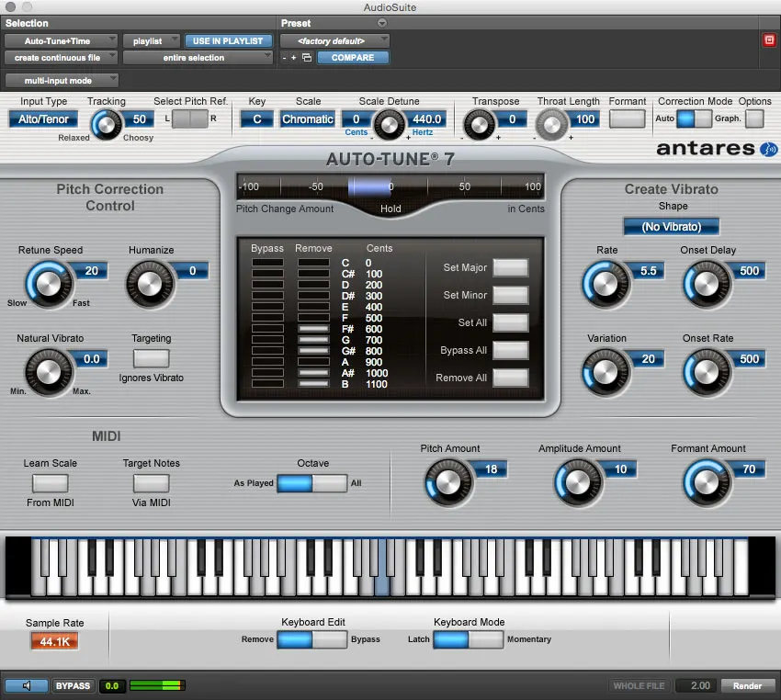Click the Retune Speed knob

pyautogui.click(x=49, y=284)
